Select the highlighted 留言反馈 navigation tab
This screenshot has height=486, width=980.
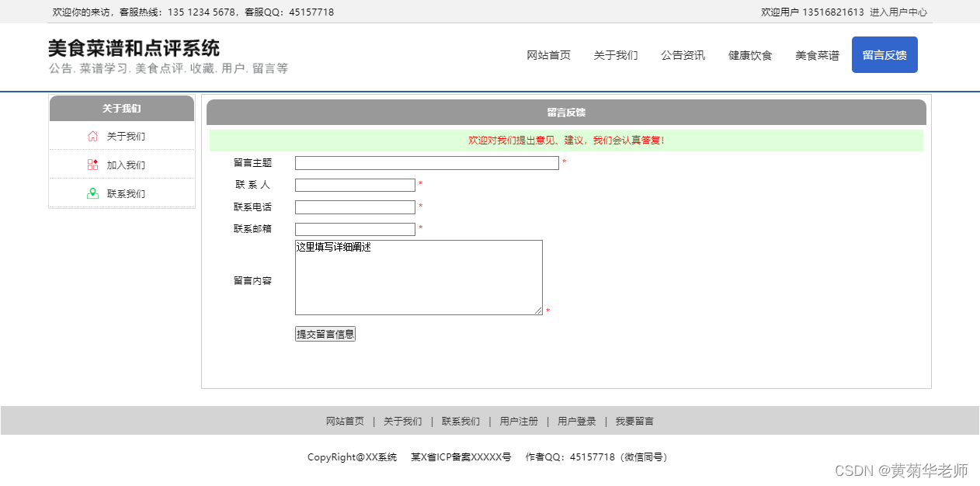[884, 54]
